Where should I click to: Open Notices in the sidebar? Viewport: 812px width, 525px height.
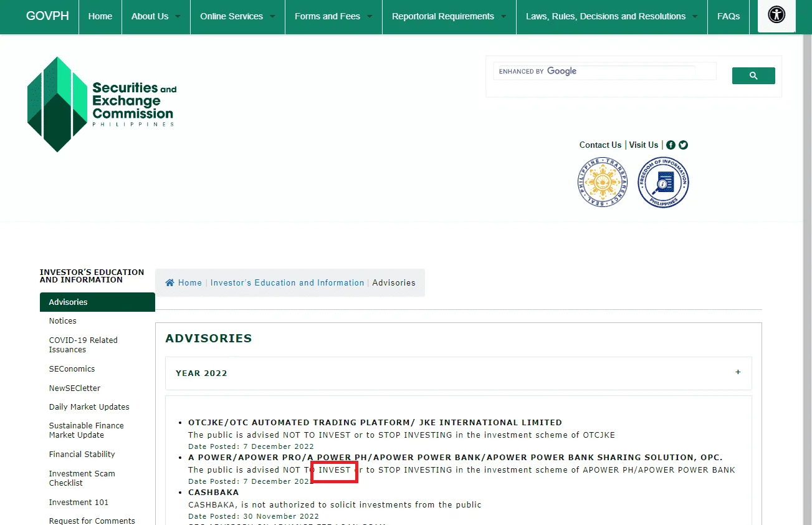coord(63,321)
